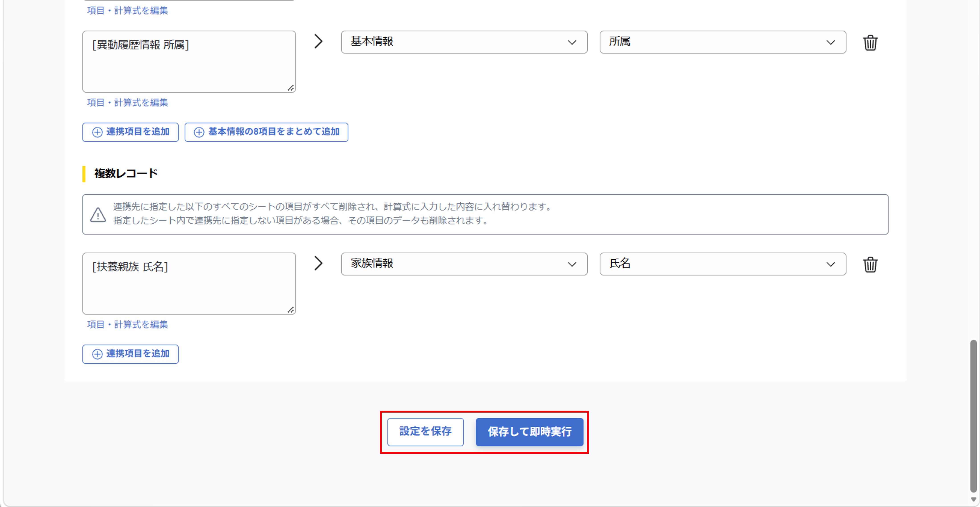Open the topmost 項目・計算式を編集 link
Screen dimensions: 980x507
click(127, 10)
